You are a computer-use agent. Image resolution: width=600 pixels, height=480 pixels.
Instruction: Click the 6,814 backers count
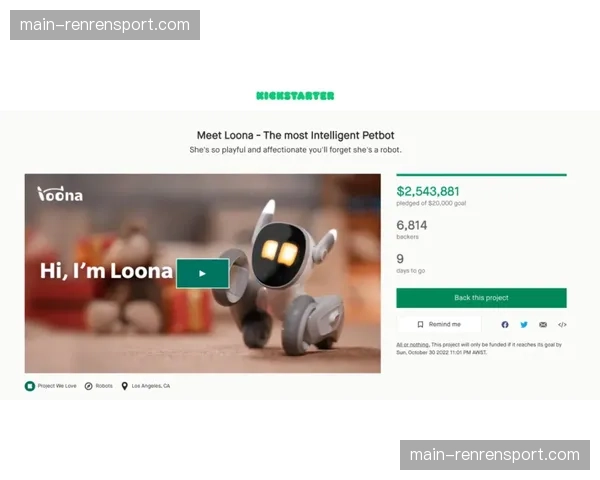(412, 225)
